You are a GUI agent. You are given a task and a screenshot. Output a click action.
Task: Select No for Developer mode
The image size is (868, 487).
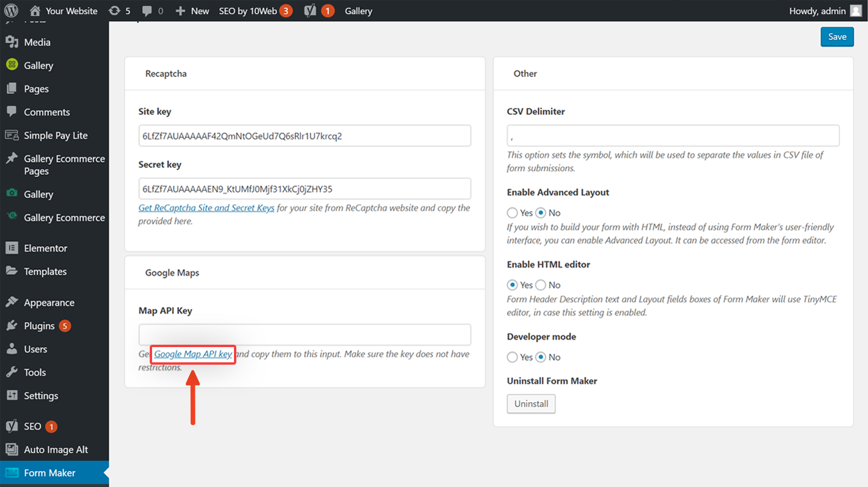coord(541,357)
